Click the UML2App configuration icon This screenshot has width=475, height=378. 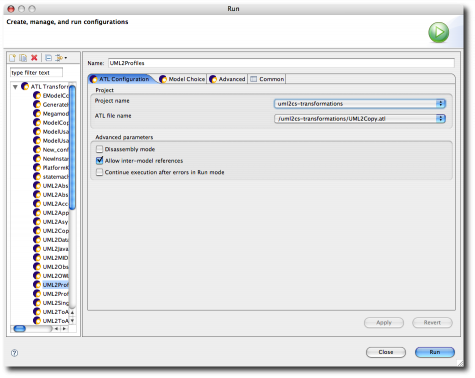click(x=37, y=213)
